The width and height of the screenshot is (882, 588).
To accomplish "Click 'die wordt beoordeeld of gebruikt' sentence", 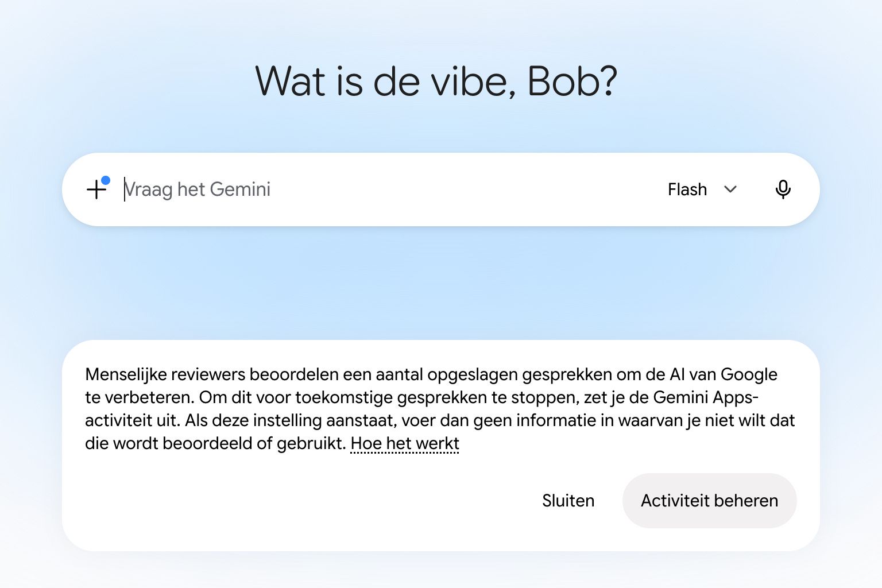I will 215,443.
